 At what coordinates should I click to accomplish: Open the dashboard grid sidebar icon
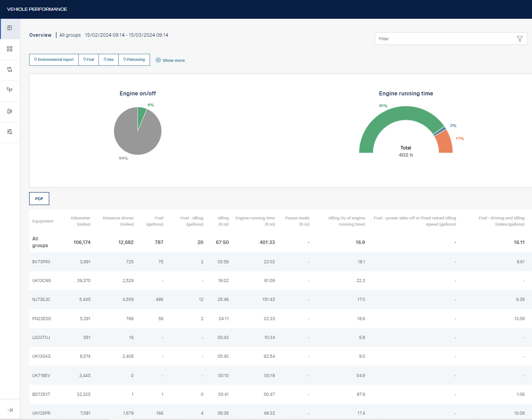point(9,49)
